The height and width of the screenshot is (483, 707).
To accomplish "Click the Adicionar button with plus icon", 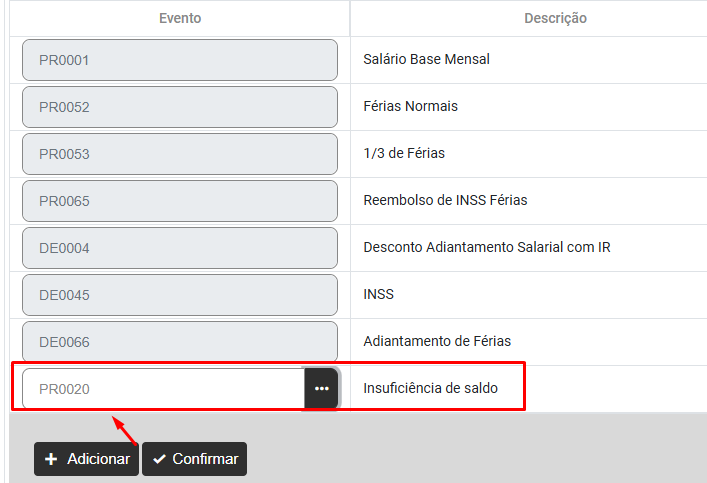I will pyautogui.click(x=86, y=459).
